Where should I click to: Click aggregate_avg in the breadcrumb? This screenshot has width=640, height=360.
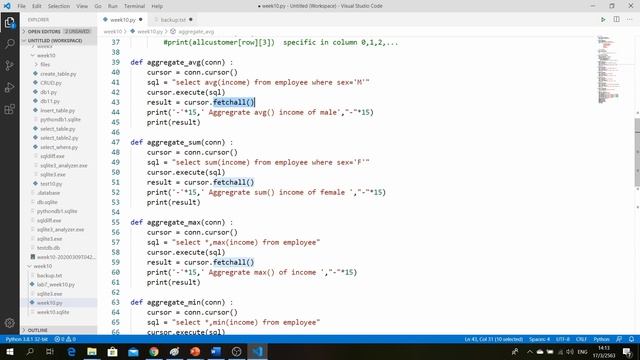coord(196,31)
